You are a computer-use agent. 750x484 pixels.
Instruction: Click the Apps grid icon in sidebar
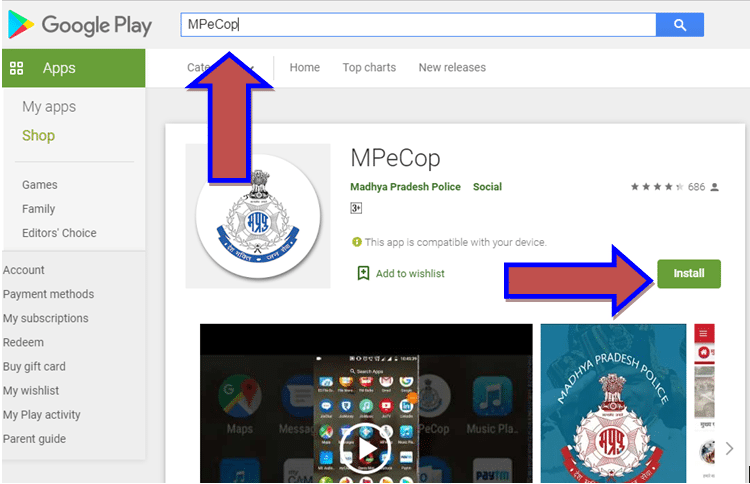(x=16, y=69)
